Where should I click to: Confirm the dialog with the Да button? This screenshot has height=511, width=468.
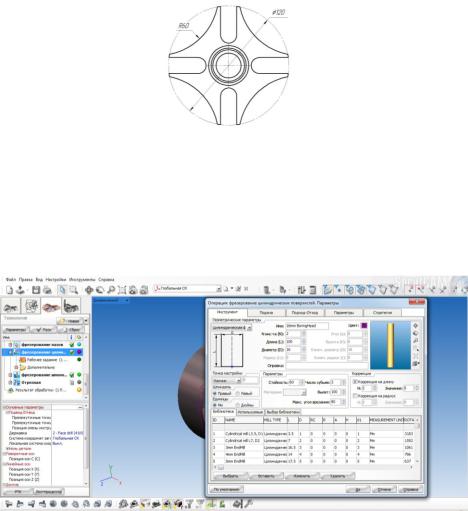point(358,490)
